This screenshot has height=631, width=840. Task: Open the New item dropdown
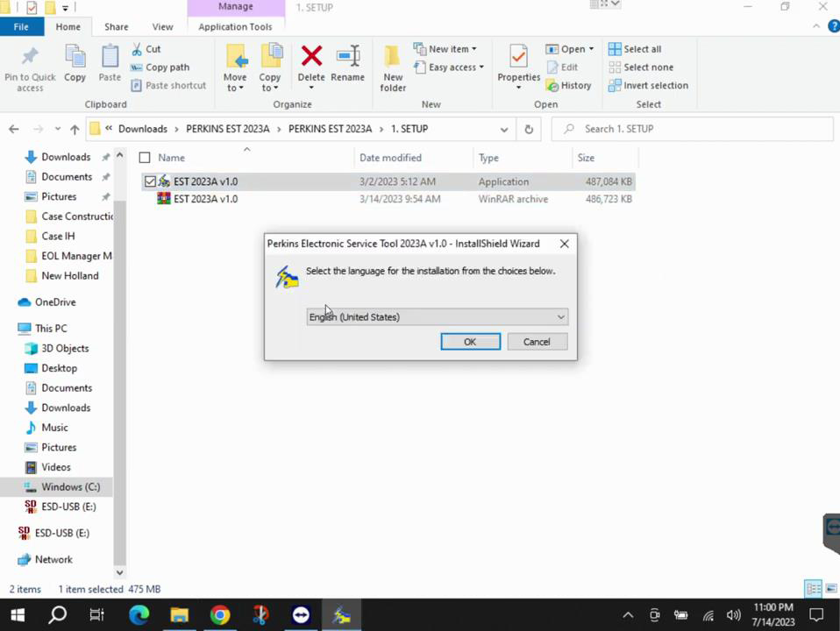click(x=445, y=49)
